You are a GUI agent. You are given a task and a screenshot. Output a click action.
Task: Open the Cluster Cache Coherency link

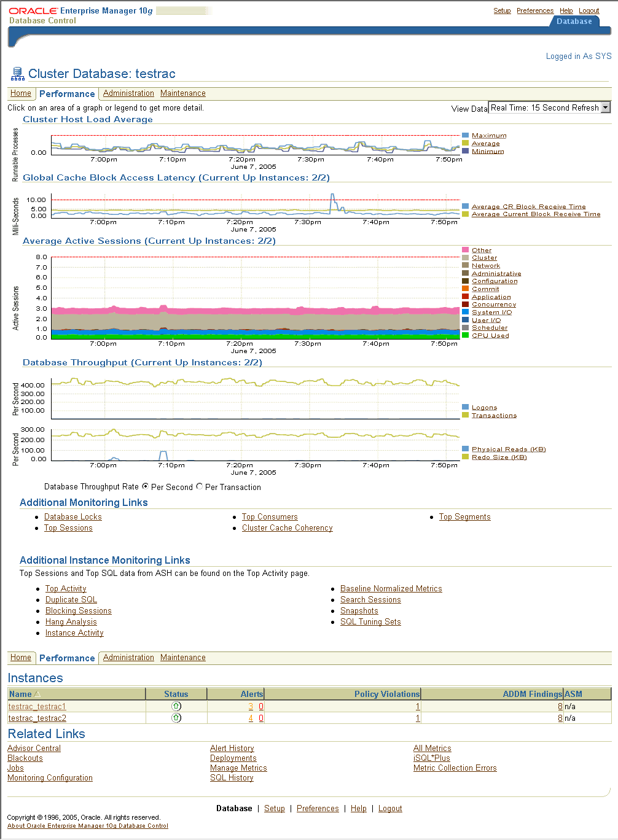tap(287, 528)
